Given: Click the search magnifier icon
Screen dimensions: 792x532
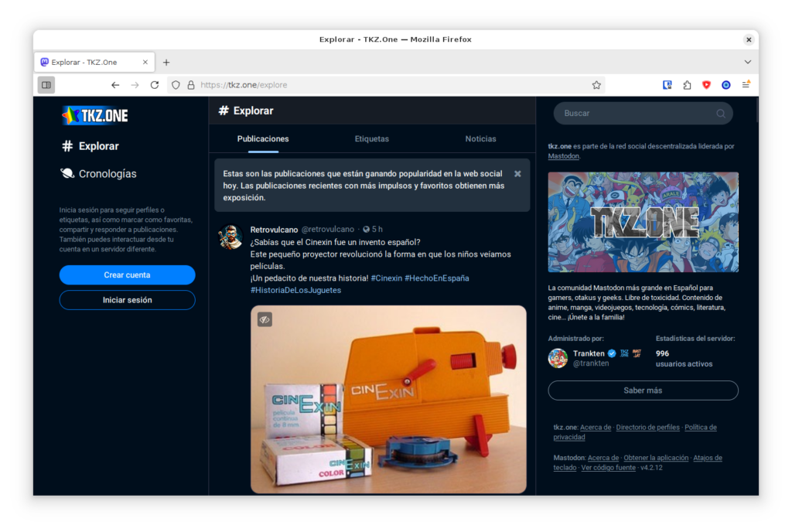Looking at the screenshot, I should pyautogui.click(x=721, y=114).
